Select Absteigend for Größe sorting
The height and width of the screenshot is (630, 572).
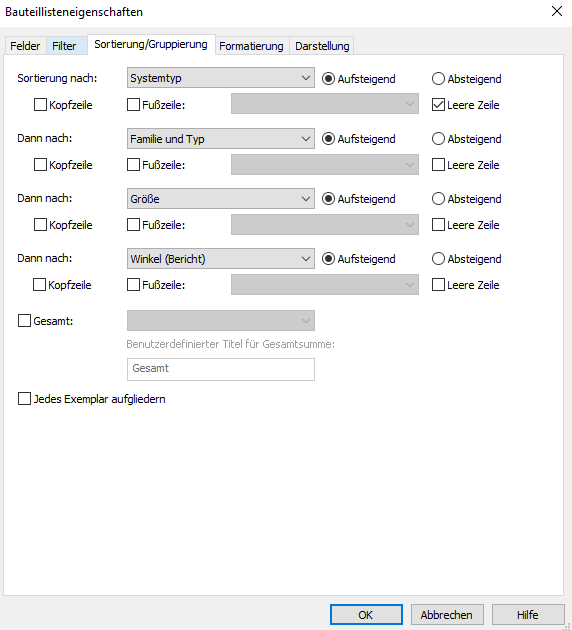[438, 198]
